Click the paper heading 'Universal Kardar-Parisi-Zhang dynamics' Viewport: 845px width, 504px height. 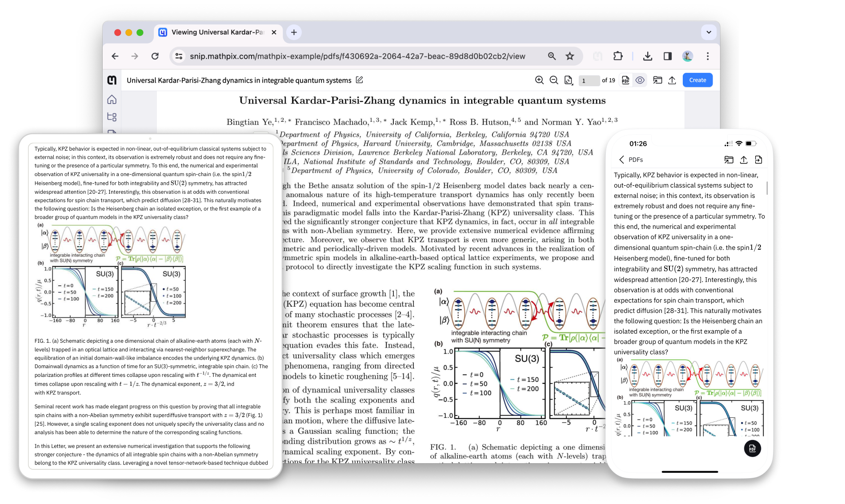pos(422,100)
